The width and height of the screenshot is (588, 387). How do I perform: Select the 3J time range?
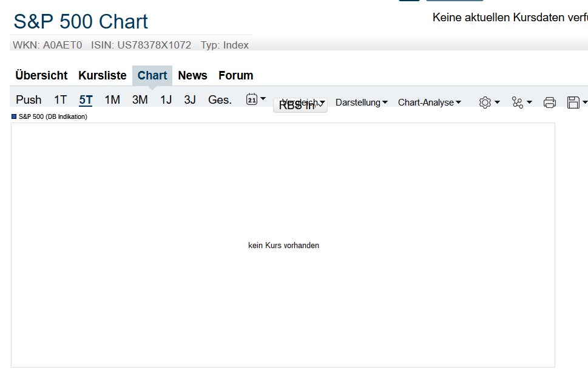point(190,99)
